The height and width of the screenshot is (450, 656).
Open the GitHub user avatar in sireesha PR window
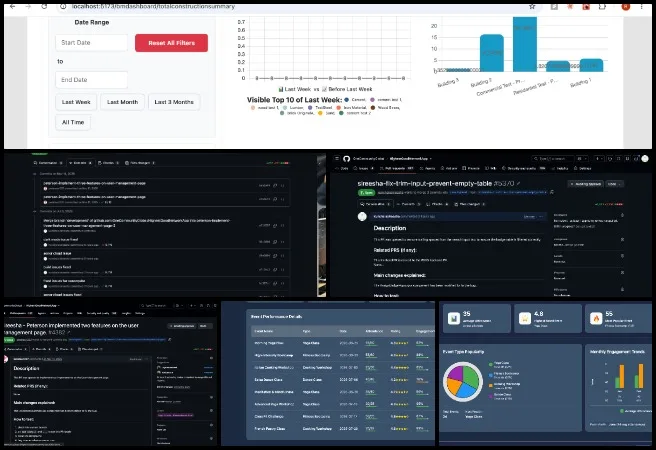[645, 159]
